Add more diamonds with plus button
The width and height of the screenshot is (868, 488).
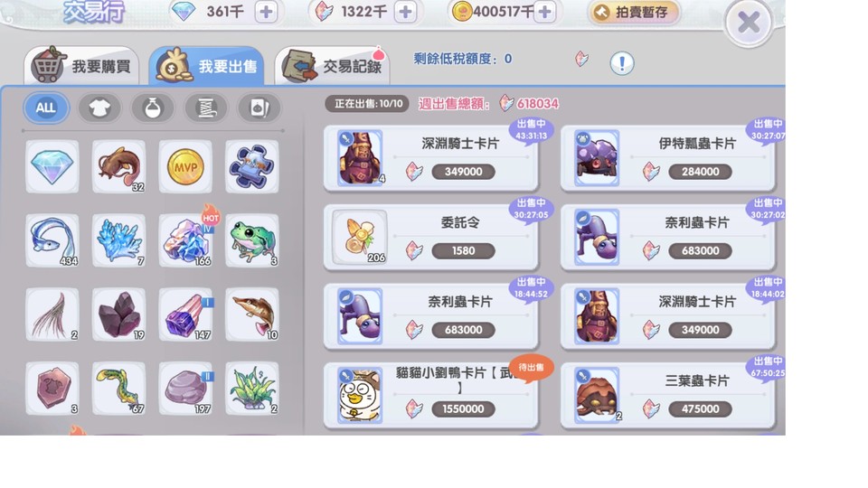pos(266,12)
